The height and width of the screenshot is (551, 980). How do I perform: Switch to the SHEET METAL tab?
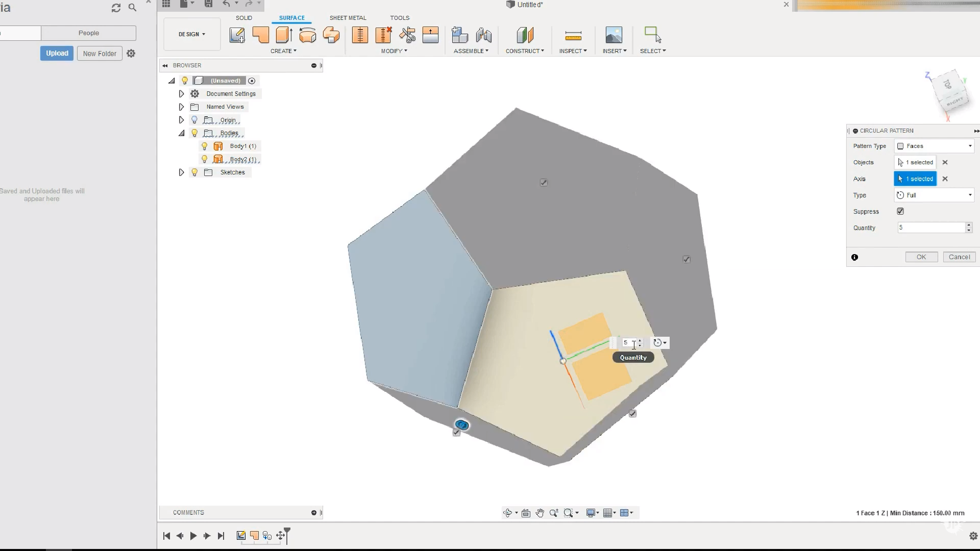(x=348, y=18)
